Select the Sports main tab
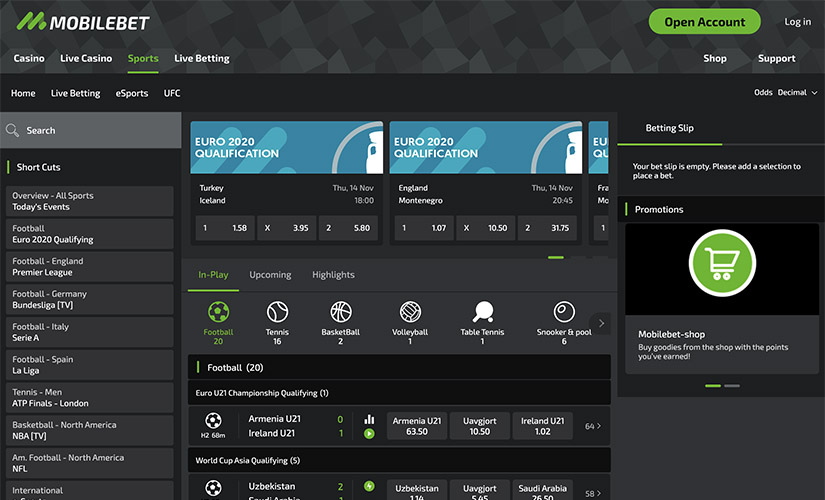Image resolution: width=825 pixels, height=500 pixels. (143, 58)
